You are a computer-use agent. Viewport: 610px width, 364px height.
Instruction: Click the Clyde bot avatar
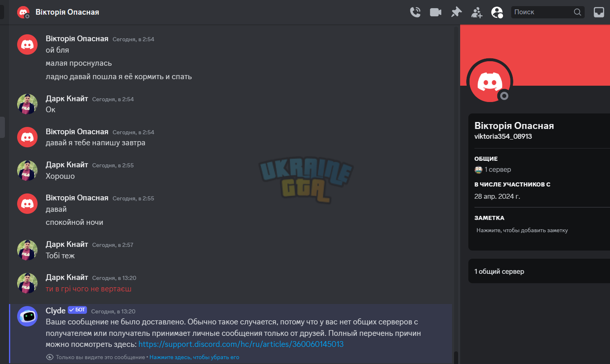[x=27, y=316]
